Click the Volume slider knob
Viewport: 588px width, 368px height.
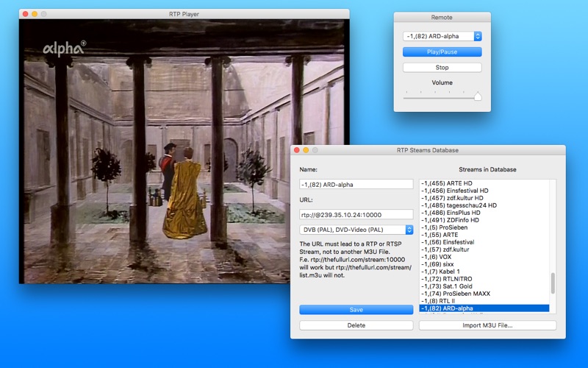tap(477, 96)
